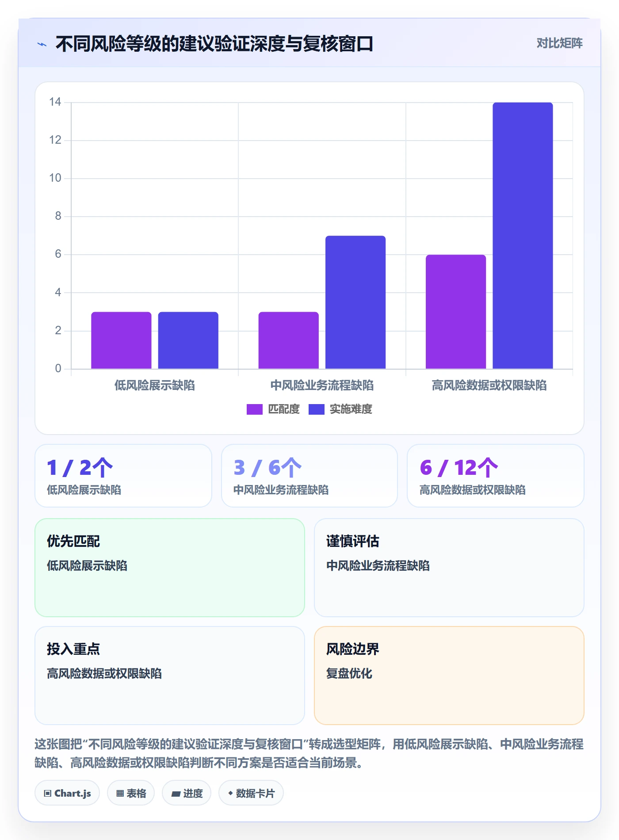This screenshot has width=619, height=840.
Task: Click the description paragraph starting with 这张图把
Action: tap(309, 753)
